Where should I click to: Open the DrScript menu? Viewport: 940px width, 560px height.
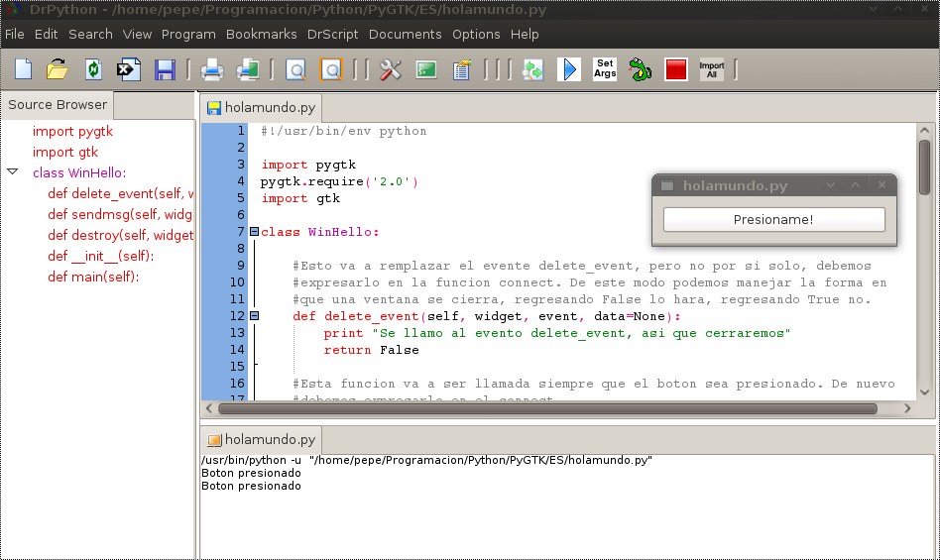333,34
